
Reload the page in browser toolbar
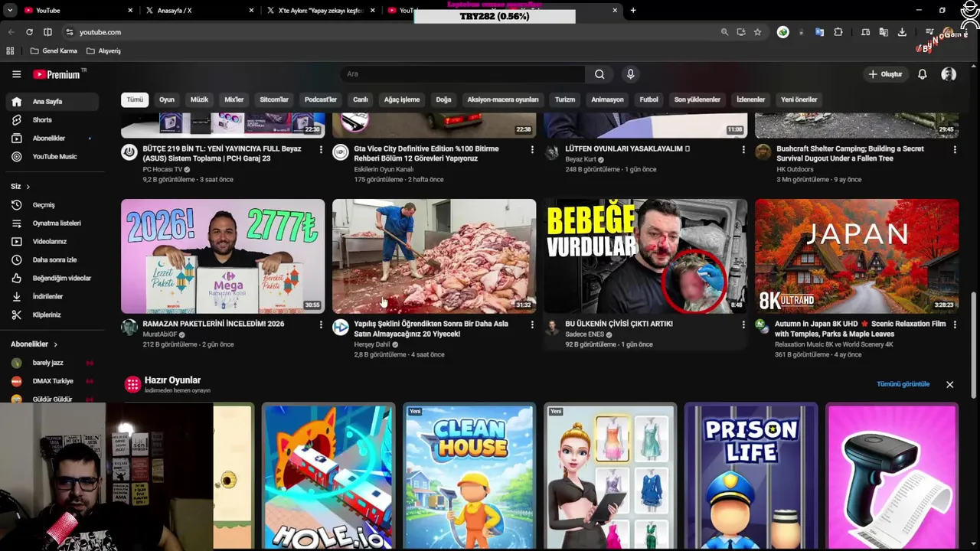(29, 32)
